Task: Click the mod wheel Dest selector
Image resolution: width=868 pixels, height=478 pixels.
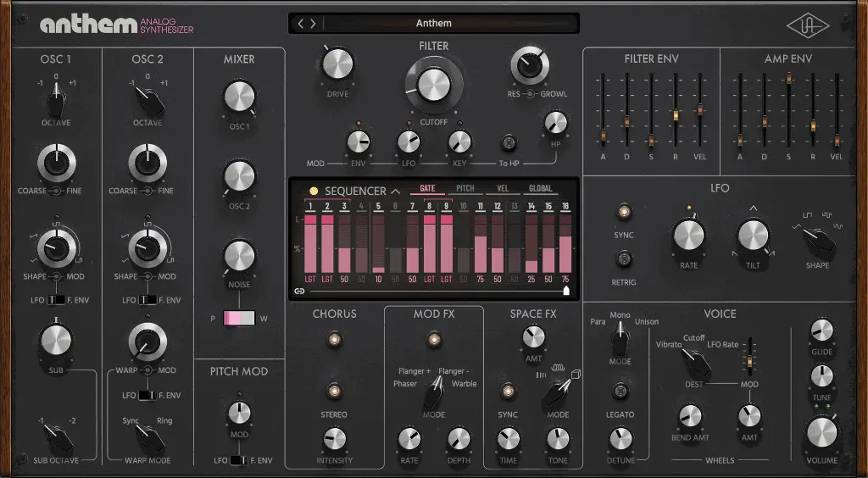Action: pyautogui.click(x=695, y=362)
